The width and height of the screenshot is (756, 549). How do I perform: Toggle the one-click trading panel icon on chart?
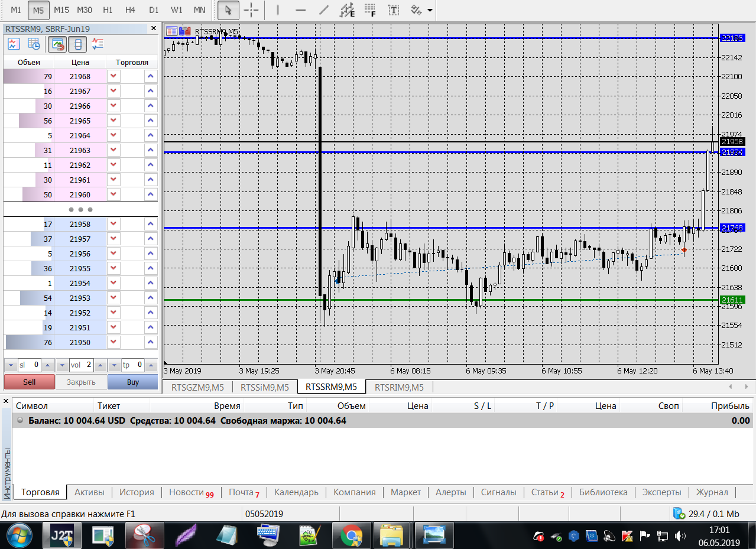coord(184,31)
